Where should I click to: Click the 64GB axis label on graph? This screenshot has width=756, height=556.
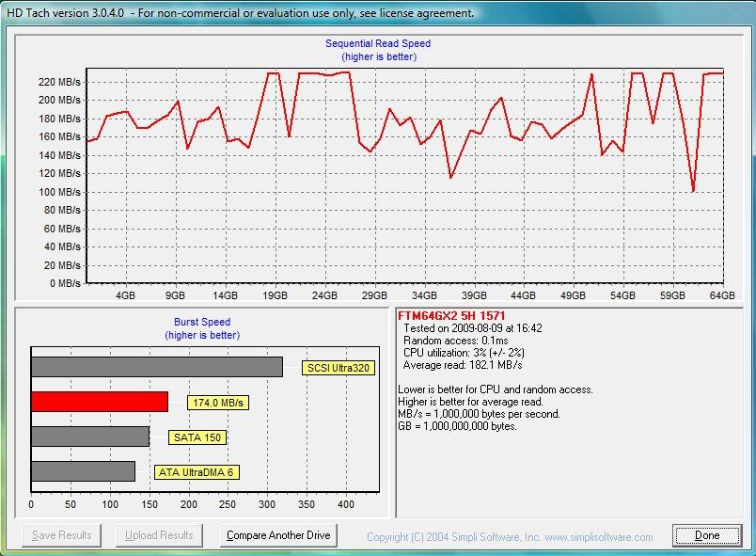722,295
